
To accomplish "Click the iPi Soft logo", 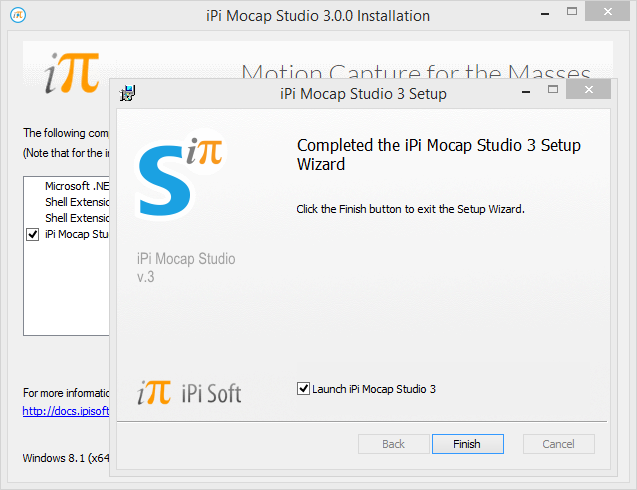I will [x=189, y=393].
